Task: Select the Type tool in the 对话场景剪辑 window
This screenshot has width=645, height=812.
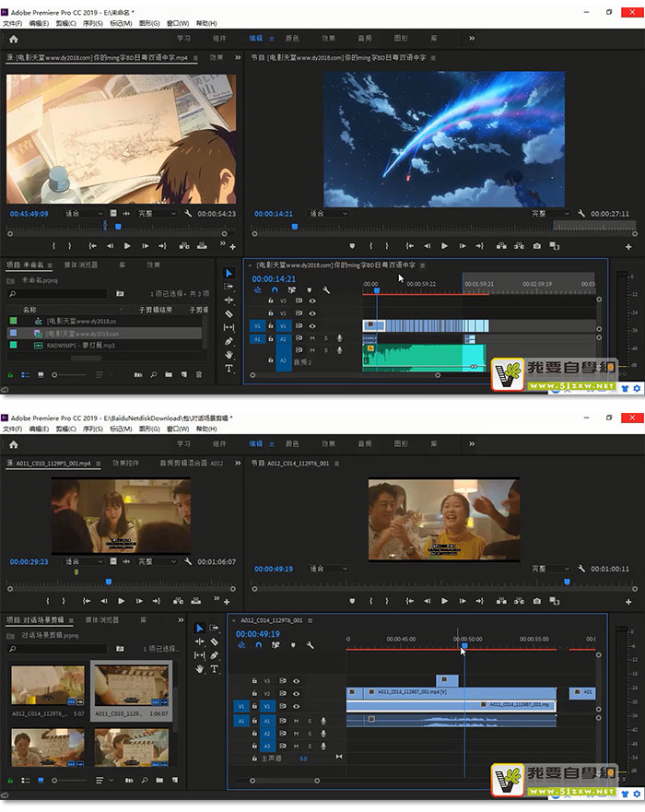Action: coord(215,669)
